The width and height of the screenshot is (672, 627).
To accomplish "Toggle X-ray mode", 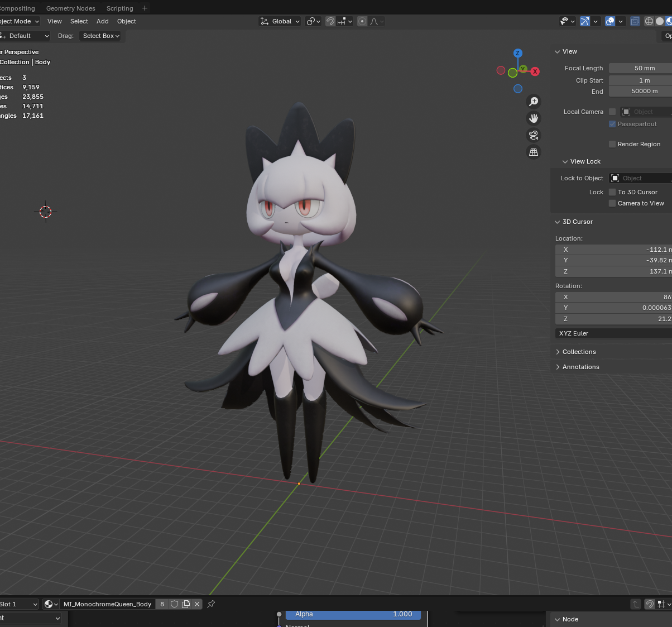I will click(635, 21).
